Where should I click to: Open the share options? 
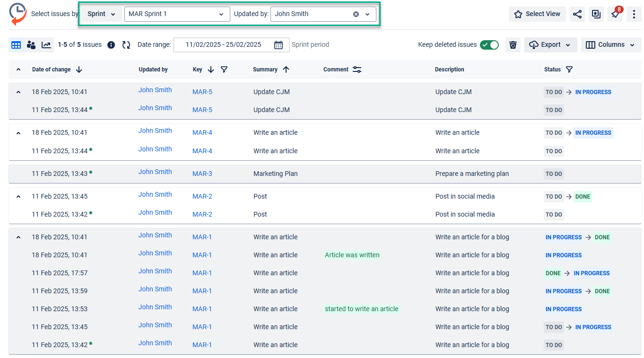pyautogui.click(x=577, y=14)
